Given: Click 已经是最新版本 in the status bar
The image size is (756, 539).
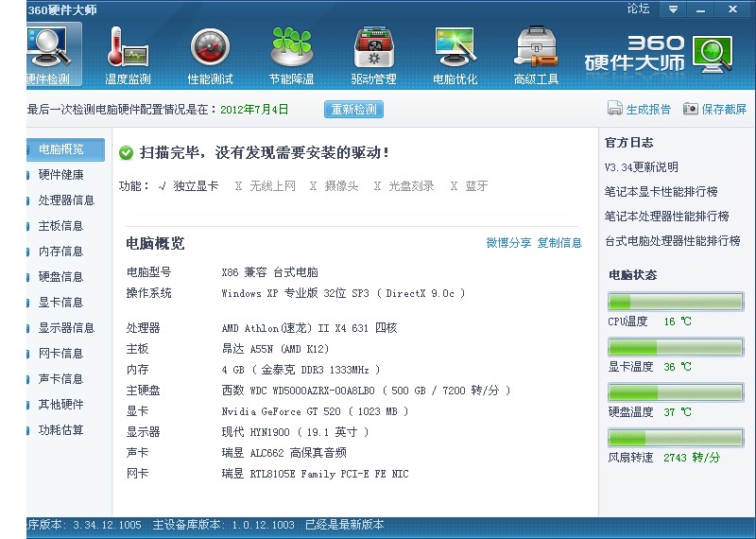Looking at the screenshot, I should (x=345, y=525).
